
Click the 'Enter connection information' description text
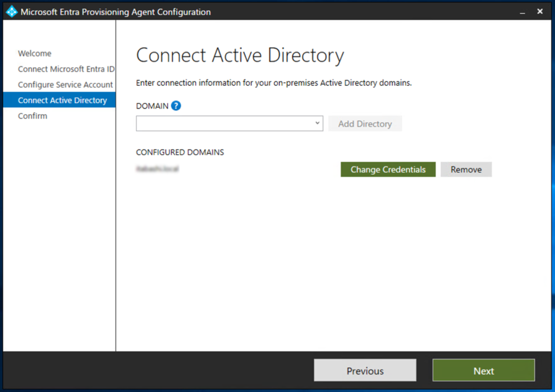[x=274, y=83]
